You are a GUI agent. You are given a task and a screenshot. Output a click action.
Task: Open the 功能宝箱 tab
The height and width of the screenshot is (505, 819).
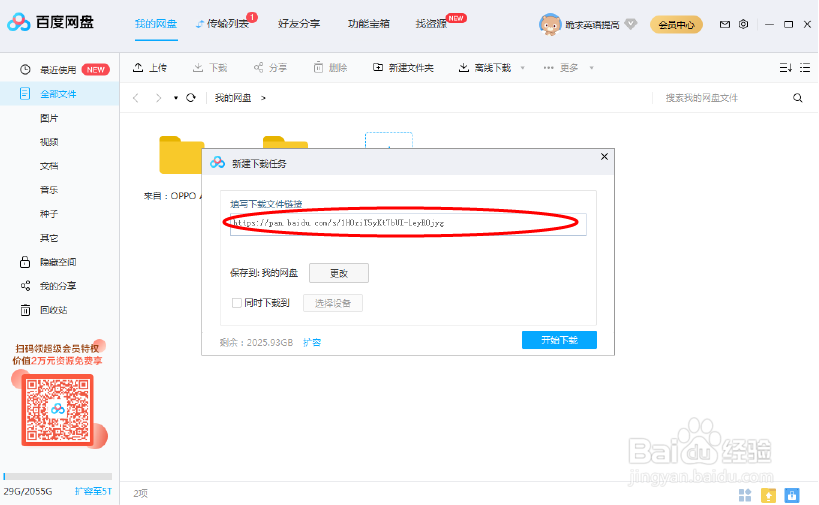click(x=369, y=24)
